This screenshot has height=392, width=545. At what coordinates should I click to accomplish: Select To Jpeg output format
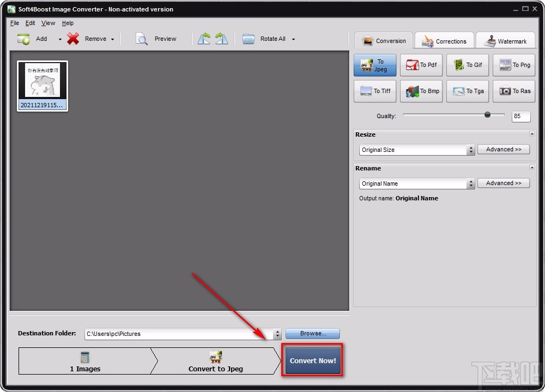coord(375,65)
